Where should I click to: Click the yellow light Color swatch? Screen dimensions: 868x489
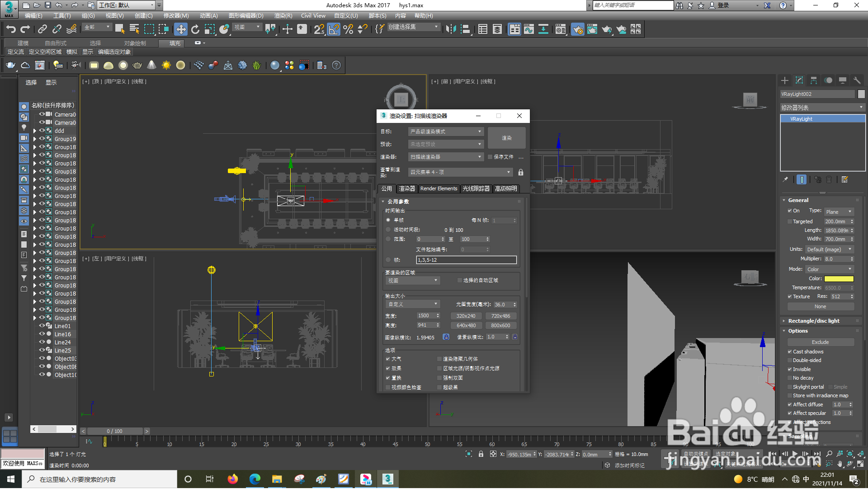tap(839, 279)
